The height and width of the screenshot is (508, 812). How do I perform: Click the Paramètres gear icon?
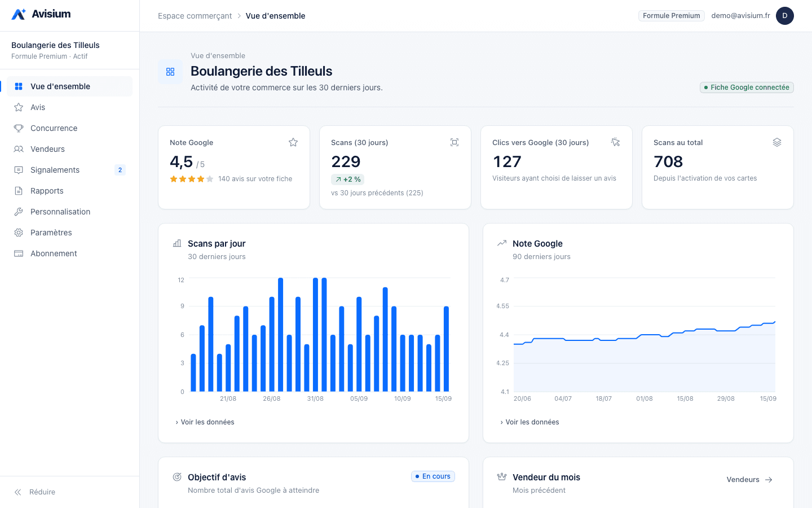click(19, 233)
